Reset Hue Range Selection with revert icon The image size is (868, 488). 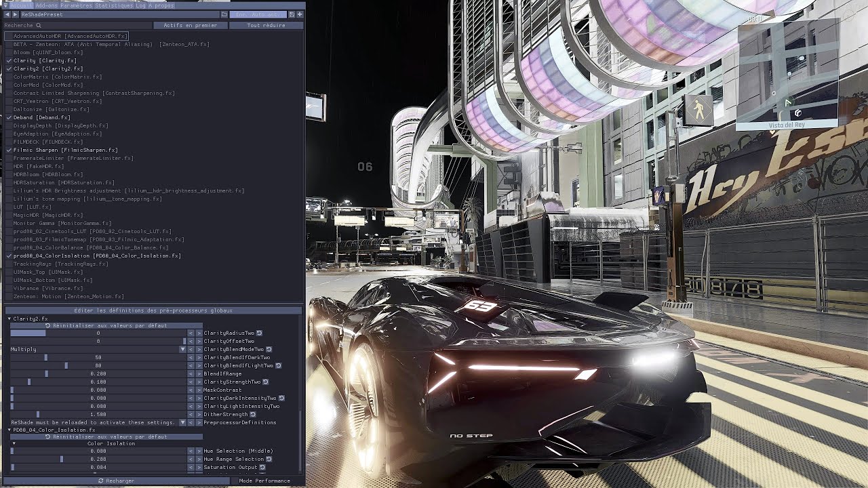269,460
